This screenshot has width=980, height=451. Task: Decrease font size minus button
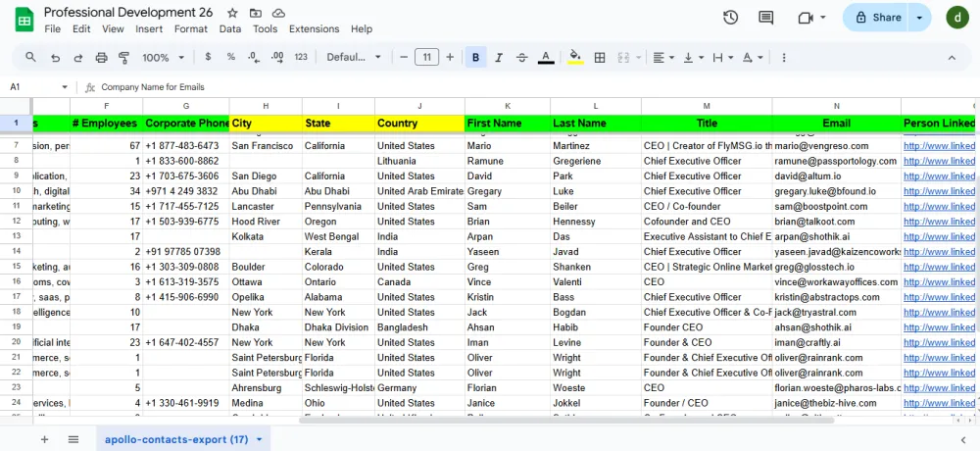click(x=404, y=58)
